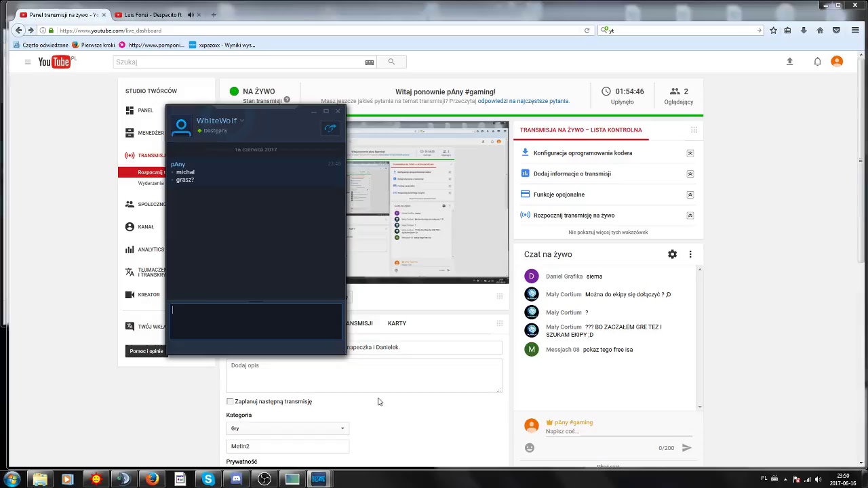Reload the page with refresh icon
The height and width of the screenshot is (488, 868).
click(x=587, y=30)
